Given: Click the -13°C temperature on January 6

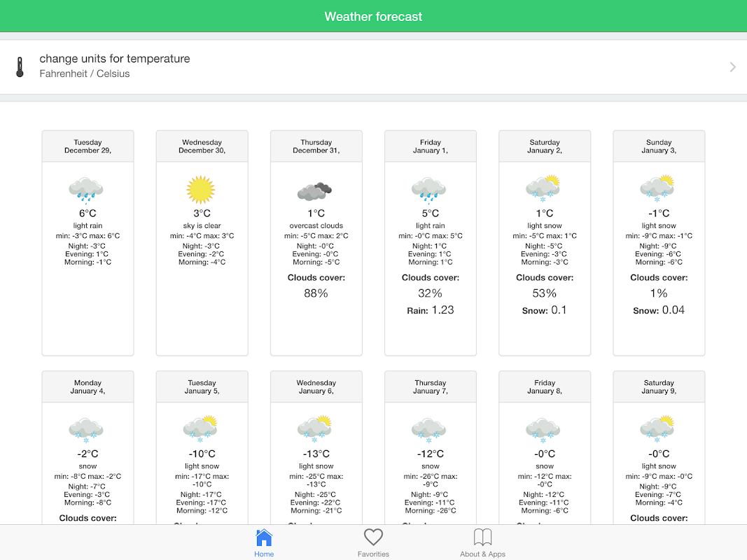Looking at the screenshot, I should tap(316, 454).
